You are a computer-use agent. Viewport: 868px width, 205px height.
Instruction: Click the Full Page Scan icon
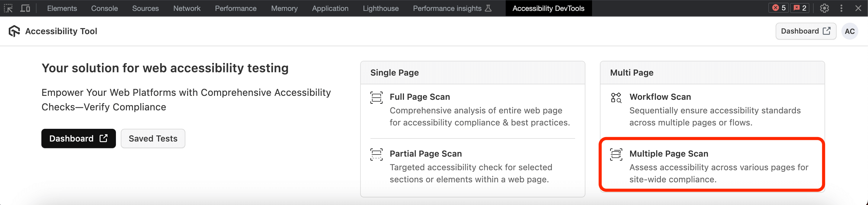[376, 98]
